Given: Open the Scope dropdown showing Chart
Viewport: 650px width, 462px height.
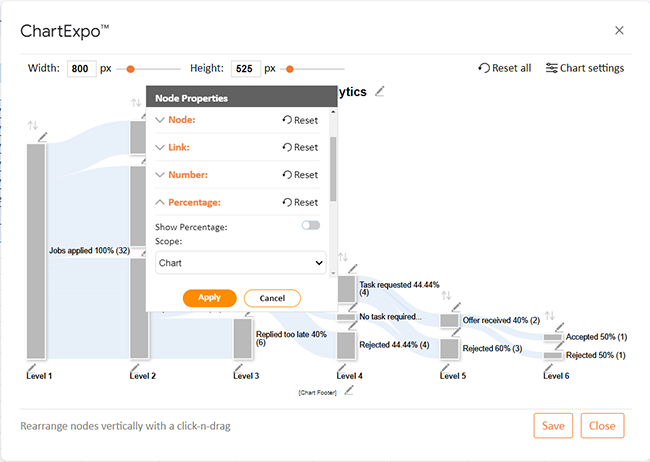Looking at the screenshot, I should 240,263.
